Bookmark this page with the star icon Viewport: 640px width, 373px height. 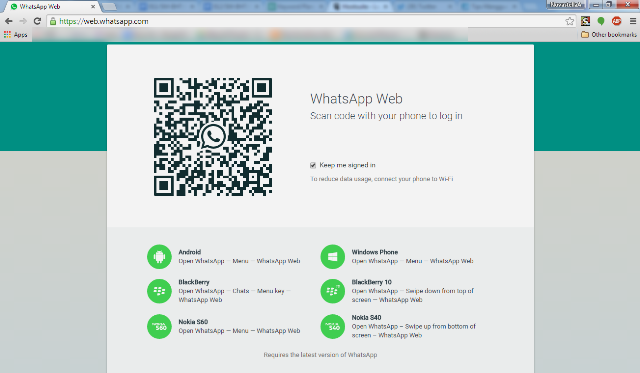(570, 21)
